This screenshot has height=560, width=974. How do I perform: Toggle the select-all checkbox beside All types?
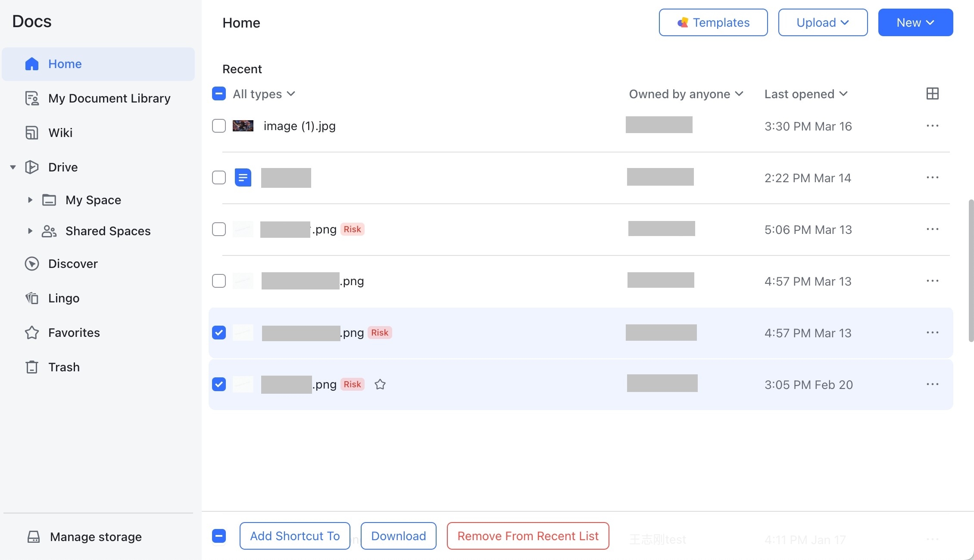(219, 93)
